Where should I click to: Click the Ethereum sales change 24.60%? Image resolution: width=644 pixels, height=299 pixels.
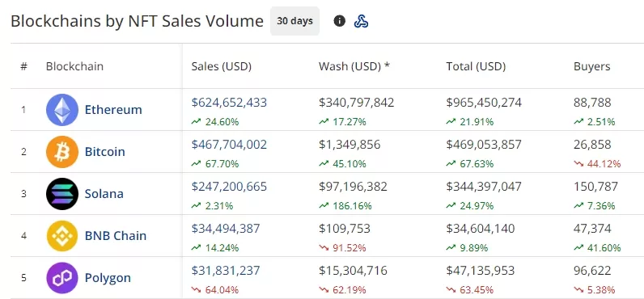[215, 122]
